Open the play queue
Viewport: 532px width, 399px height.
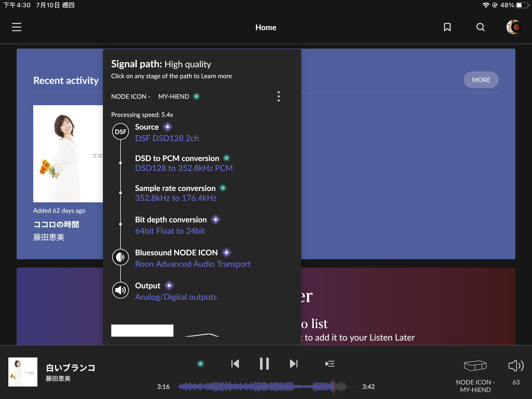(330, 364)
